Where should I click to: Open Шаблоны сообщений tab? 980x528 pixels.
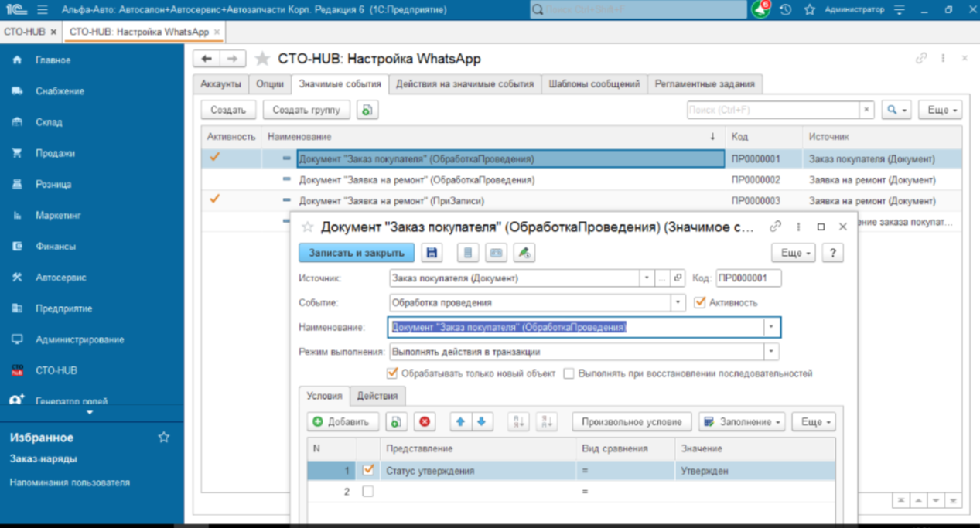click(594, 84)
